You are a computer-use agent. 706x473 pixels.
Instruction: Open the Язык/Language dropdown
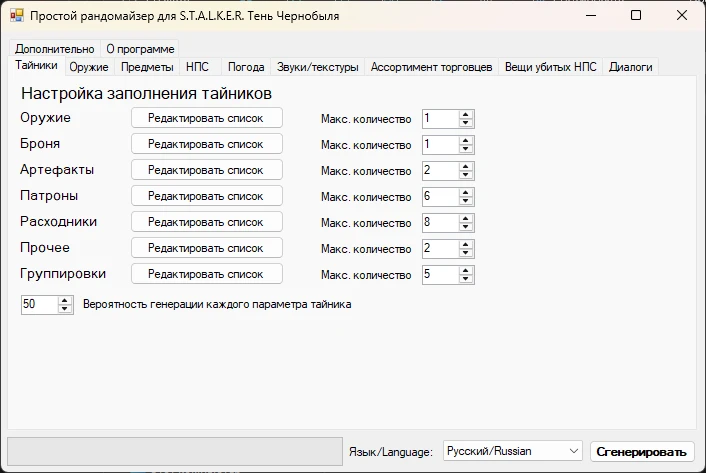pos(512,451)
